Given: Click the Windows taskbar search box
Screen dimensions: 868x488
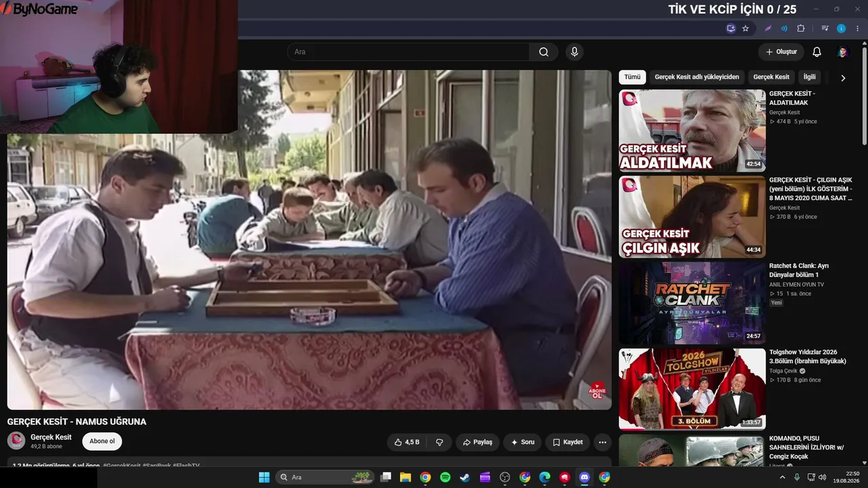Looking at the screenshot, I should coord(325,477).
